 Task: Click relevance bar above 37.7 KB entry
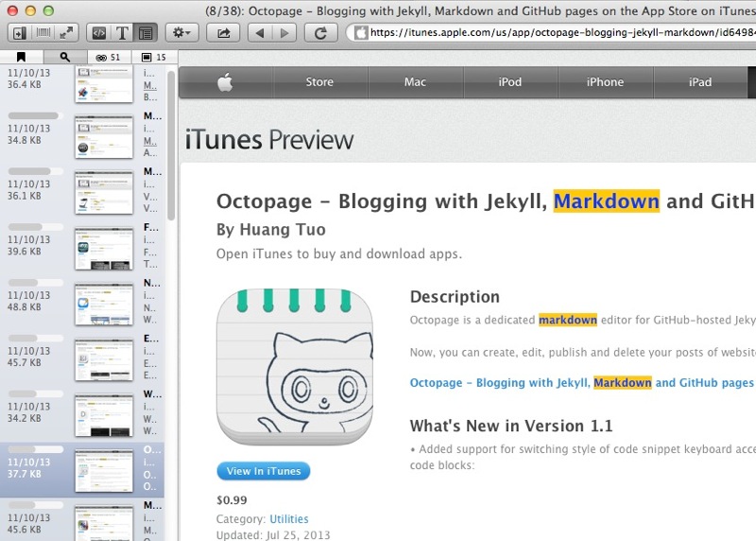tap(36, 449)
